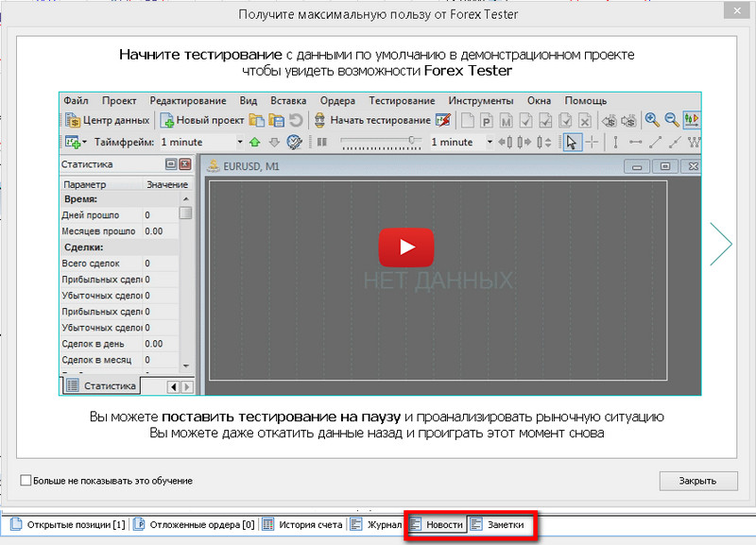Switch to the Журнал tab
756x545 pixels.
(x=376, y=524)
